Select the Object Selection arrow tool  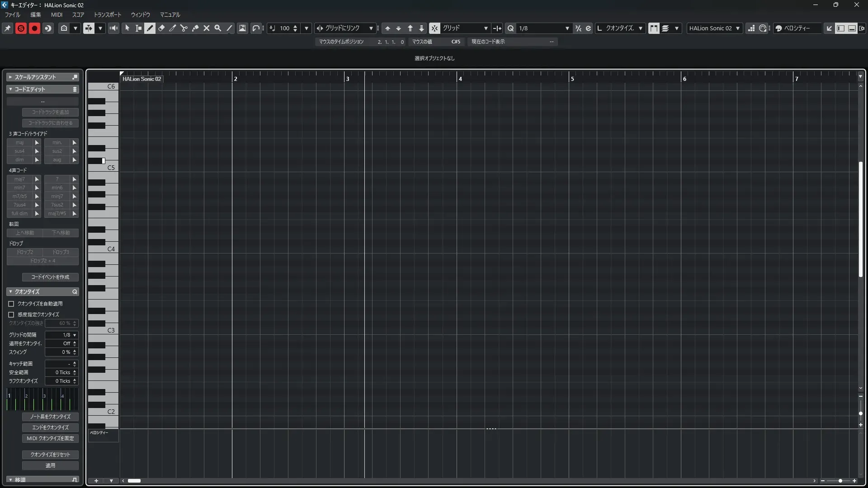127,28
